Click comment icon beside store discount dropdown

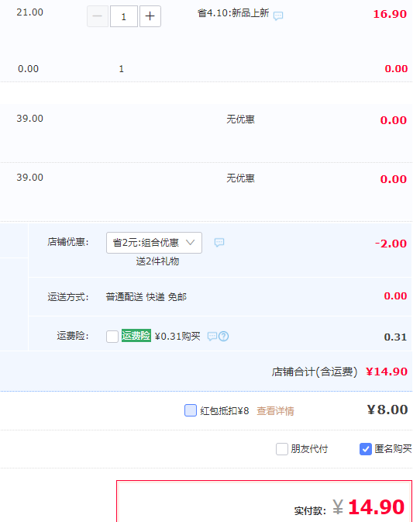click(219, 242)
